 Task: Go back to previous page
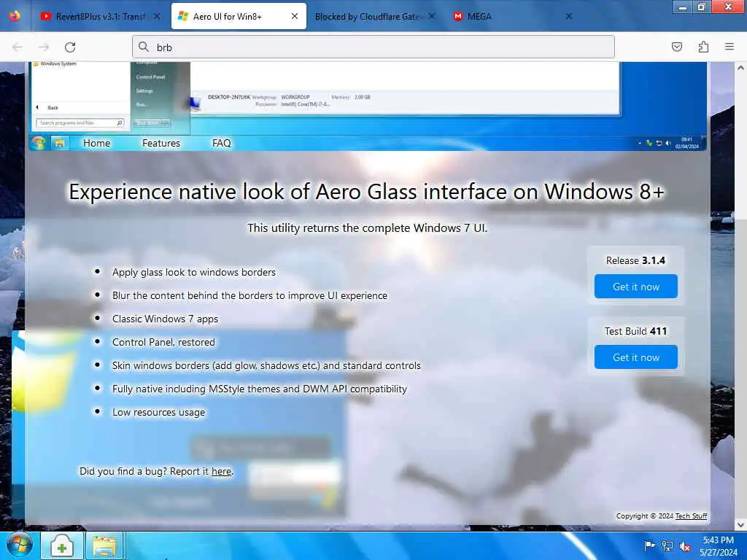pyautogui.click(x=18, y=47)
